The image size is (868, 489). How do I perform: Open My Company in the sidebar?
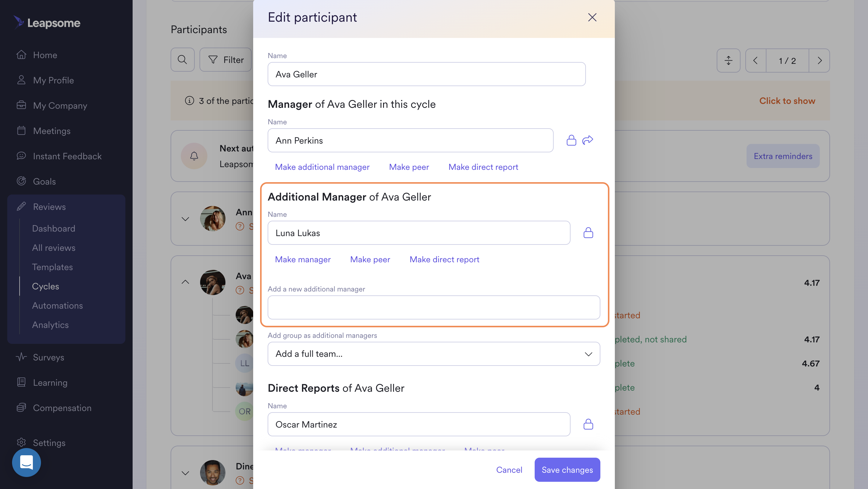pyautogui.click(x=60, y=105)
